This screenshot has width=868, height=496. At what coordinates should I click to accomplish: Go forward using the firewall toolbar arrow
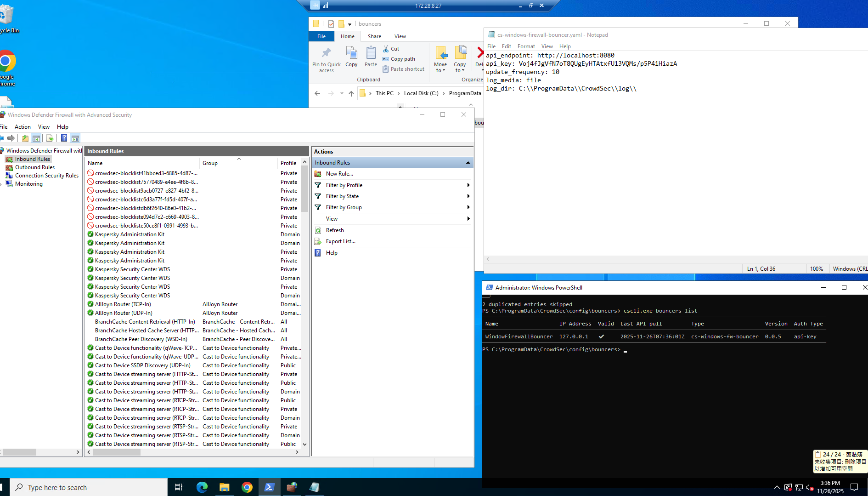[11, 138]
